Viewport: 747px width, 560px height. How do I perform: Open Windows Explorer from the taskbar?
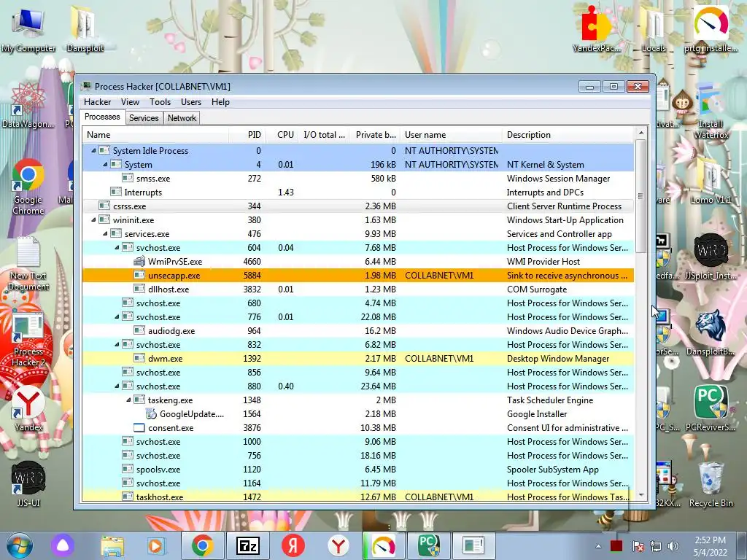[x=112, y=545]
